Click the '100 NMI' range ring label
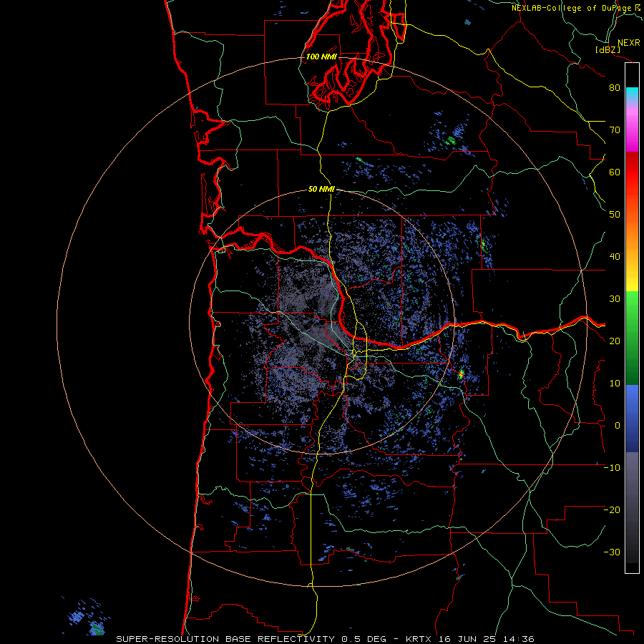The width and height of the screenshot is (644, 644). click(321, 57)
